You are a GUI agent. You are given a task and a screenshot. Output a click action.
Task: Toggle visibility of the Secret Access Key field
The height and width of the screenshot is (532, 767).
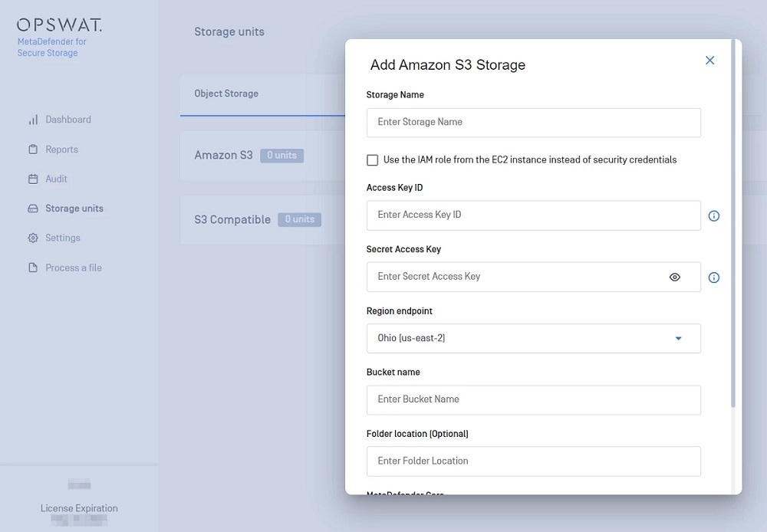(675, 277)
